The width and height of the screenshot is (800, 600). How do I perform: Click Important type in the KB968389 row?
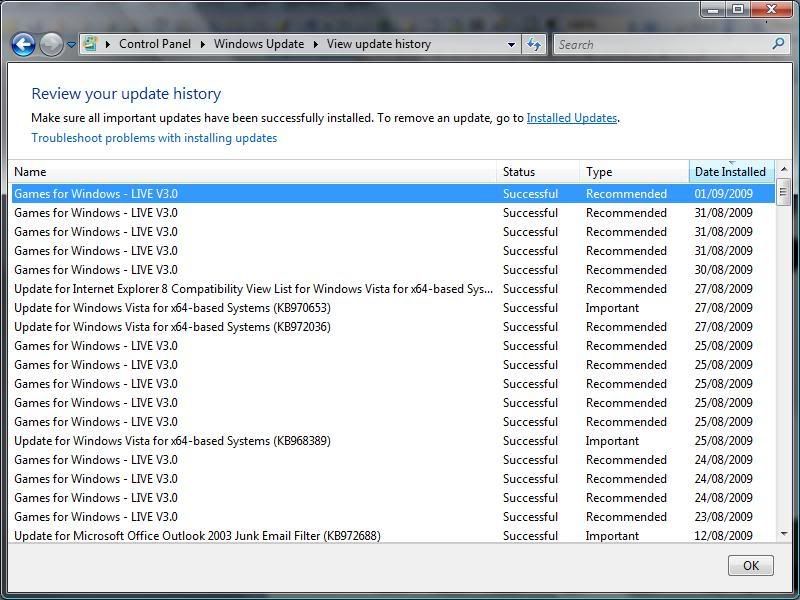coord(612,441)
